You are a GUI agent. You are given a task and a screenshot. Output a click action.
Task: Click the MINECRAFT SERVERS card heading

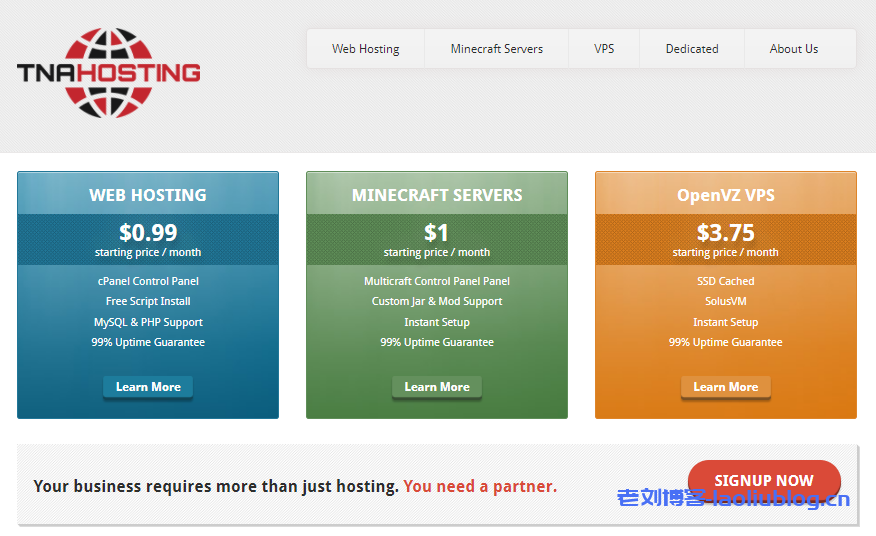point(437,195)
